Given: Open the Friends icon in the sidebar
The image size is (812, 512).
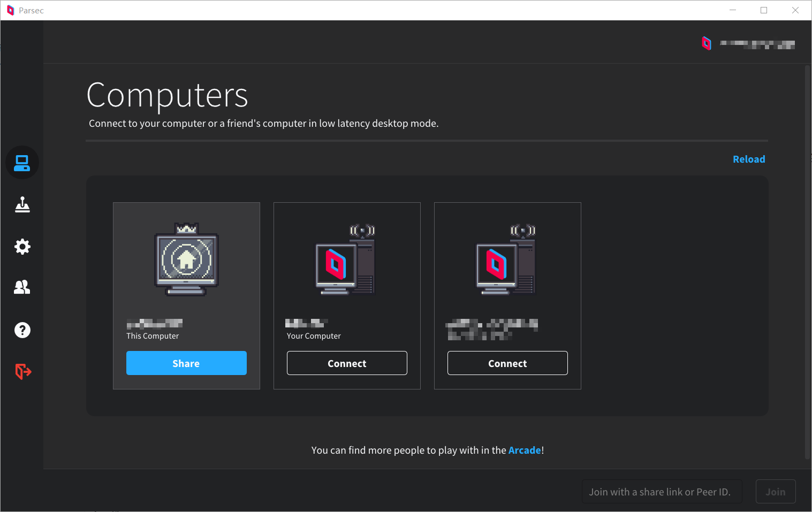Looking at the screenshot, I should point(22,287).
